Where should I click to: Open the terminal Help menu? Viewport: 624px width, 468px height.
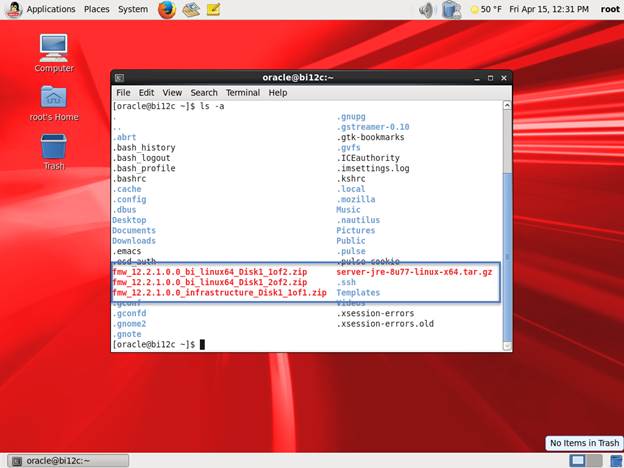(277, 93)
